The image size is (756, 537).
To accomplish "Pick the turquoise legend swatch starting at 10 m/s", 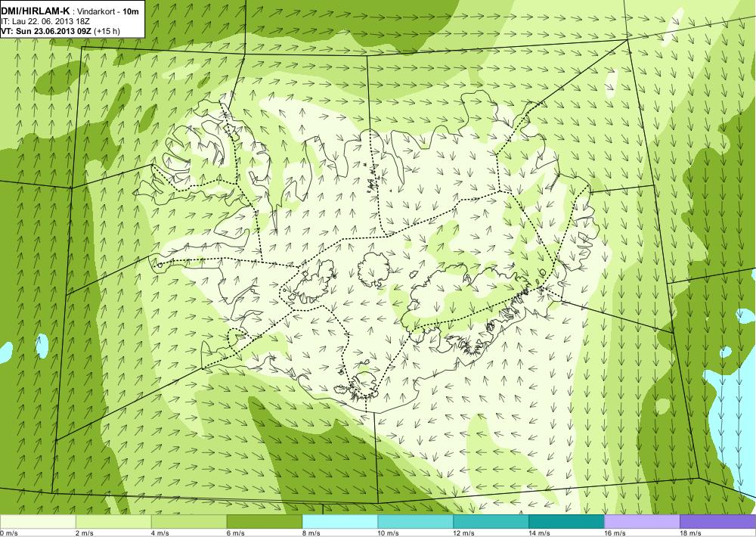I will [x=416, y=522].
